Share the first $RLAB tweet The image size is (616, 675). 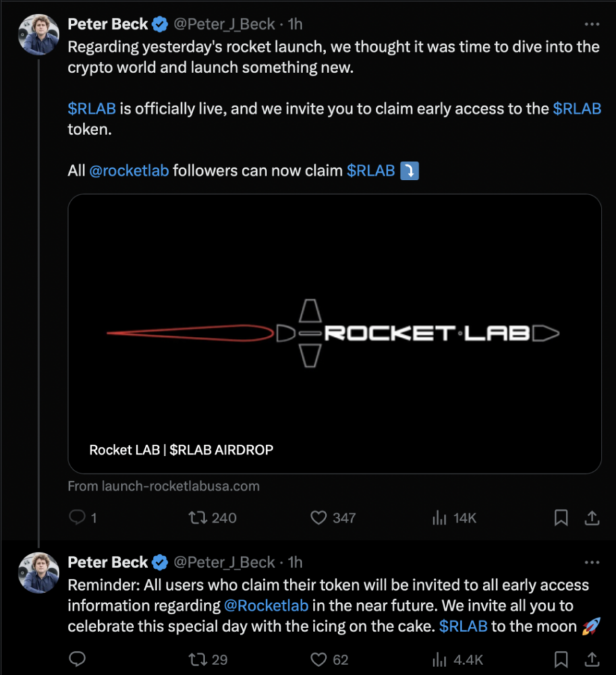pyautogui.click(x=592, y=518)
